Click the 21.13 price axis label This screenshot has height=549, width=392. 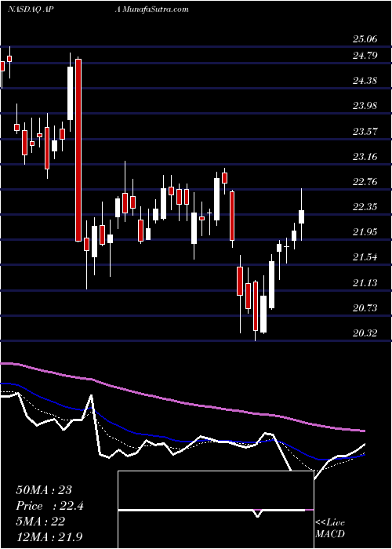[x=365, y=283]
